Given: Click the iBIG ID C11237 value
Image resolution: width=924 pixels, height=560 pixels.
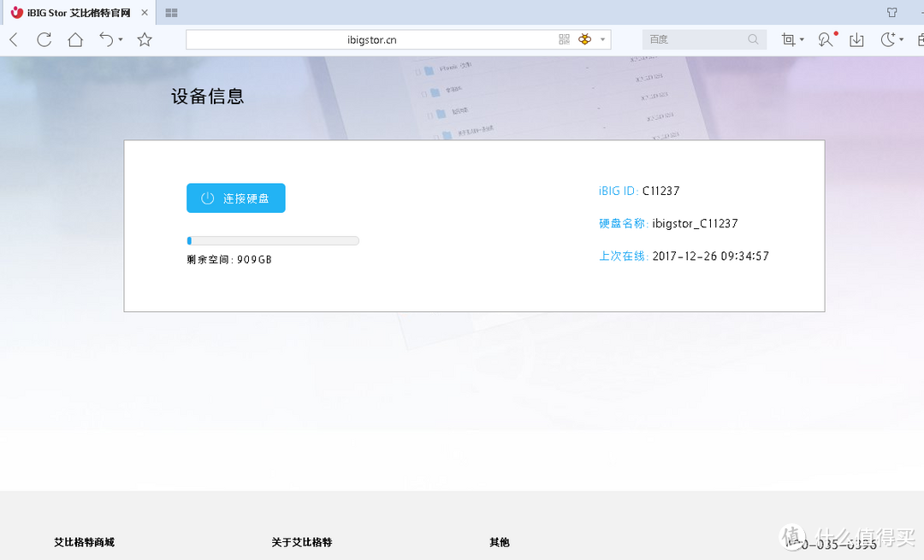Looking at the screenshot, I should 661,191.
